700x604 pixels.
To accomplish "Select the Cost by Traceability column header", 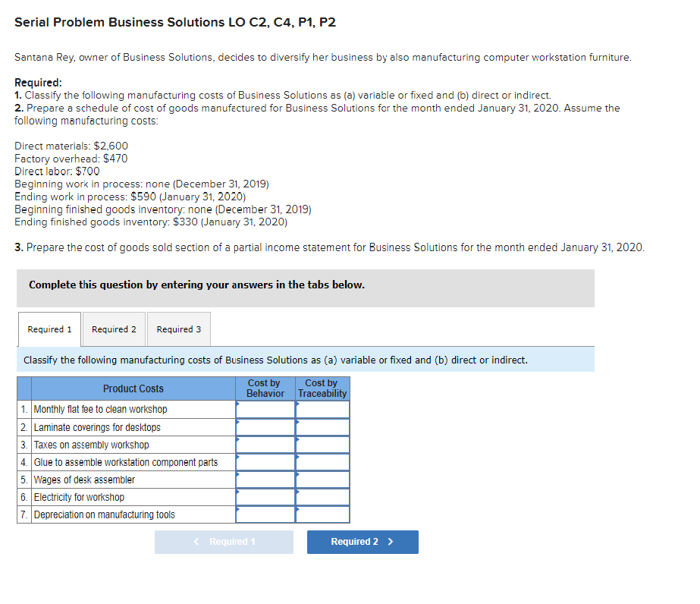I will pyautogui.click(x=322, y=389).
